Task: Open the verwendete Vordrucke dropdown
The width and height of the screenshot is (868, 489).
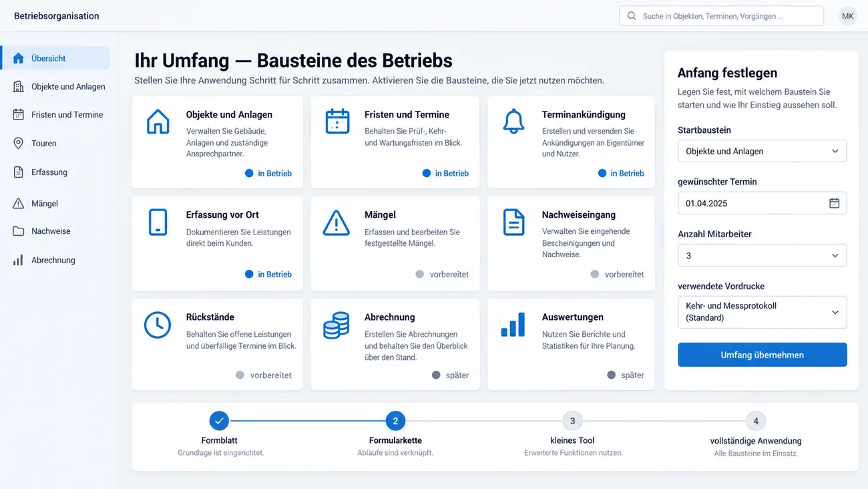Action: point(762,312)
